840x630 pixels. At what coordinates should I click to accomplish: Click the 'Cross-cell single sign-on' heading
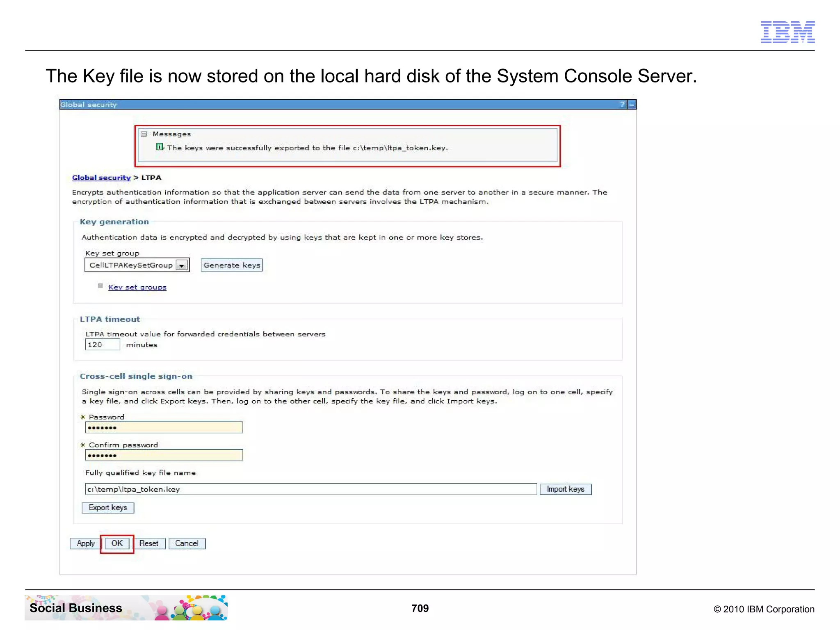tap(136, 376)
